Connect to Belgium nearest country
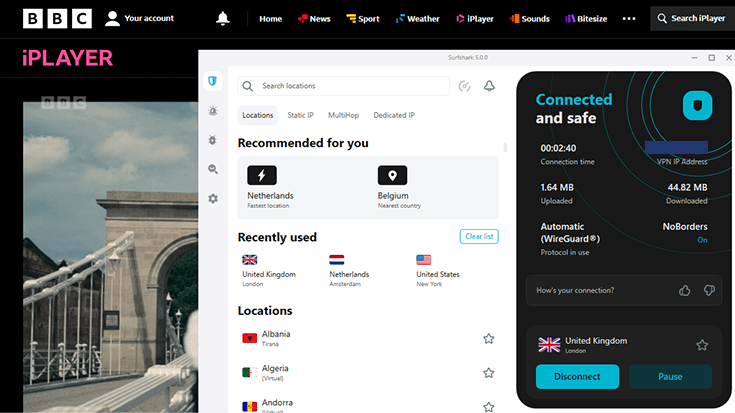 (399, 187)
